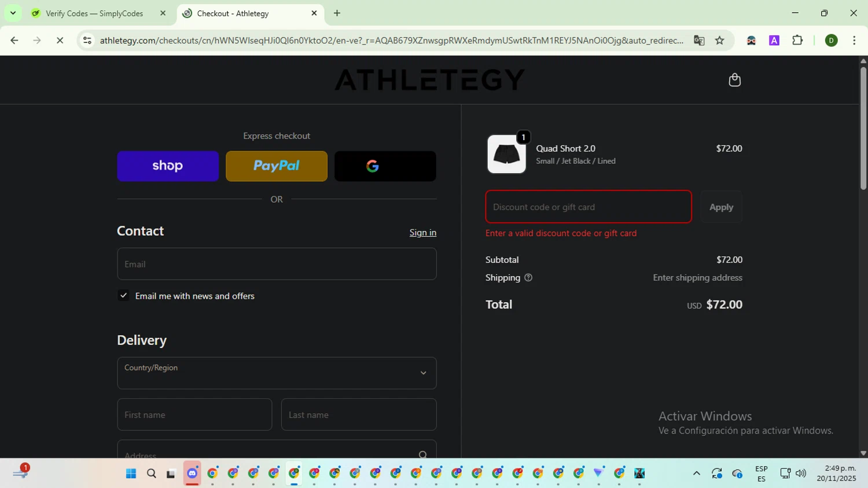The width and height of the screenshot is (868, 488).
Task: Pay with PayPal express checkout
Action: 277,166
